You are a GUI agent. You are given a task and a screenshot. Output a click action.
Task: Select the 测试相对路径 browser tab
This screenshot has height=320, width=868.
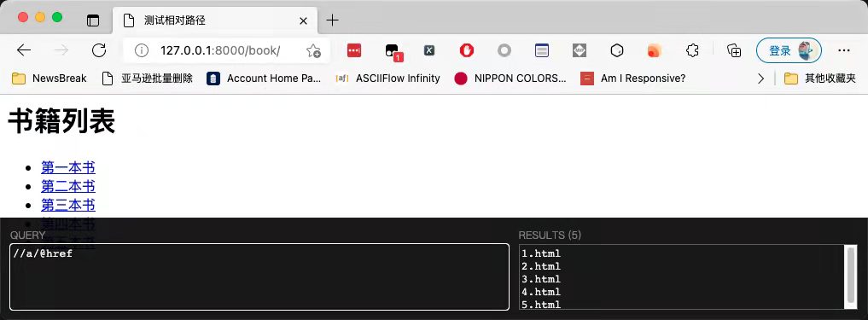pyautogui.click(x=215, y=20)
